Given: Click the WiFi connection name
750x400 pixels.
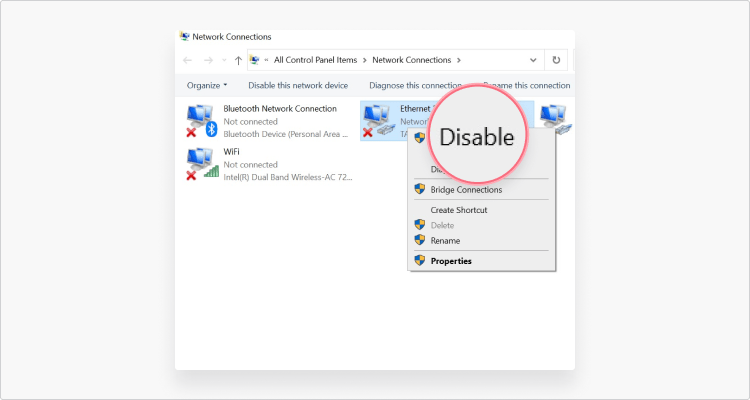Looking at the screenshot, I should pos(232,152).
